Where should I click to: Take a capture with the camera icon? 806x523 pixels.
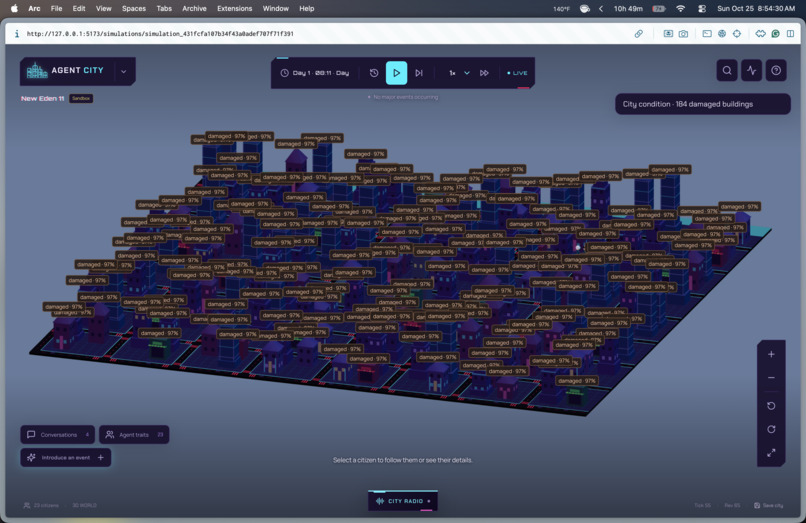(x=683, y=34)
